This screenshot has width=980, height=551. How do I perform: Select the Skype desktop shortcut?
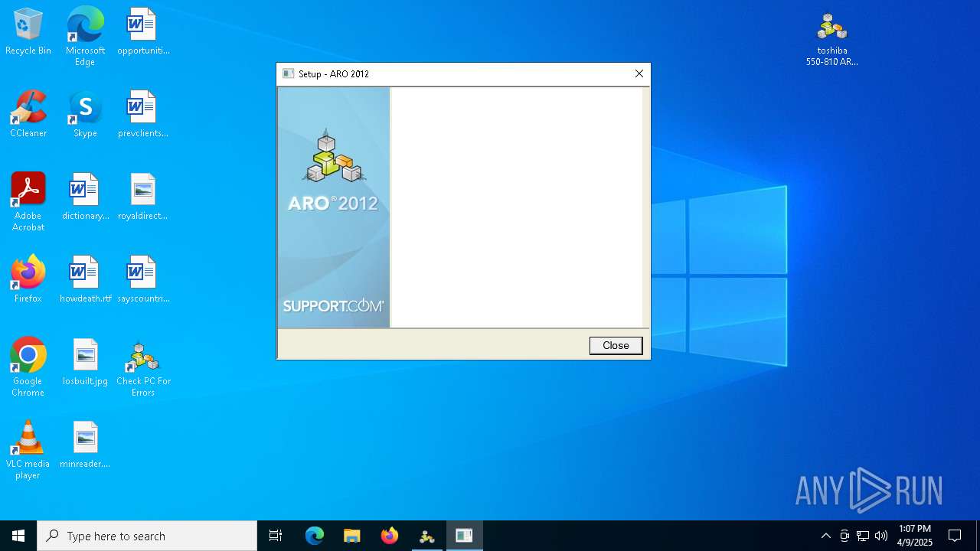(x=85, y=115)
